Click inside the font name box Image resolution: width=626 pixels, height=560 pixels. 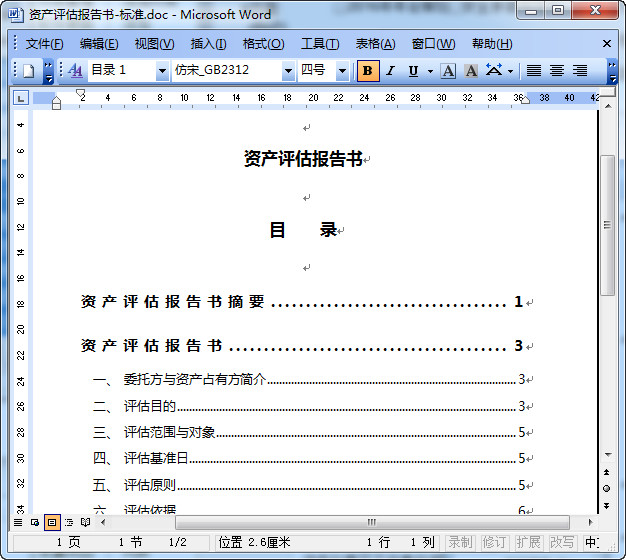pyautogui.click(x=227, y=71)
